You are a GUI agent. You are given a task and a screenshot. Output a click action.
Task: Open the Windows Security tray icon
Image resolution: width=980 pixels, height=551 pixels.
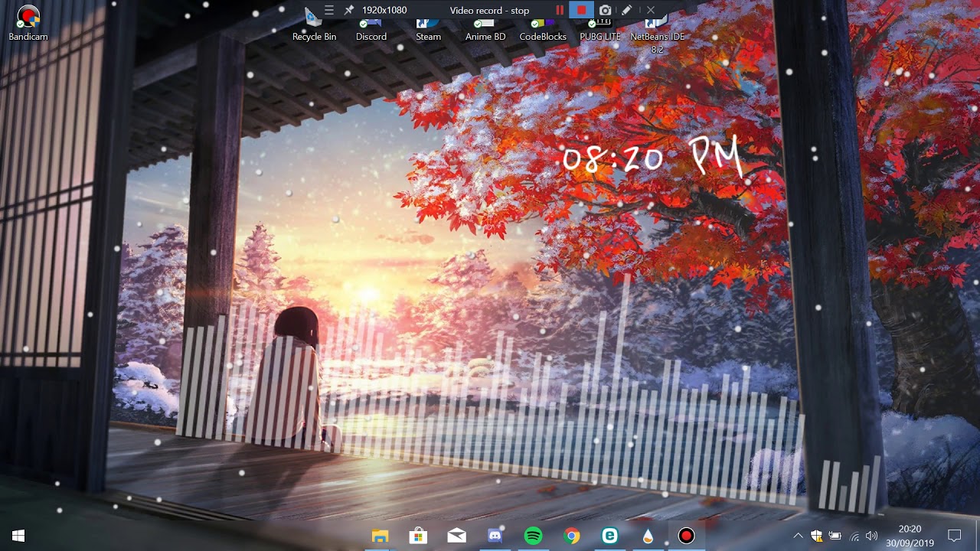(x=816, y=536)
